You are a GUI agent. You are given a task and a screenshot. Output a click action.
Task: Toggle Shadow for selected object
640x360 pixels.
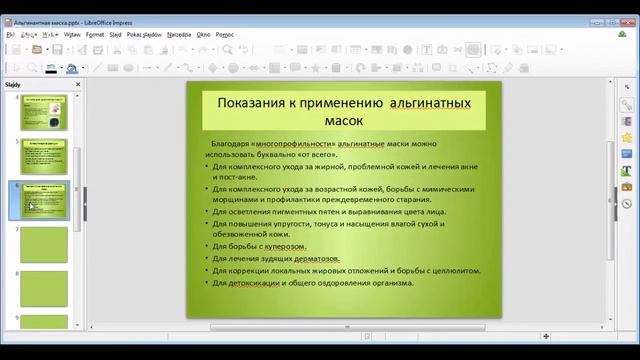point(436,68)
